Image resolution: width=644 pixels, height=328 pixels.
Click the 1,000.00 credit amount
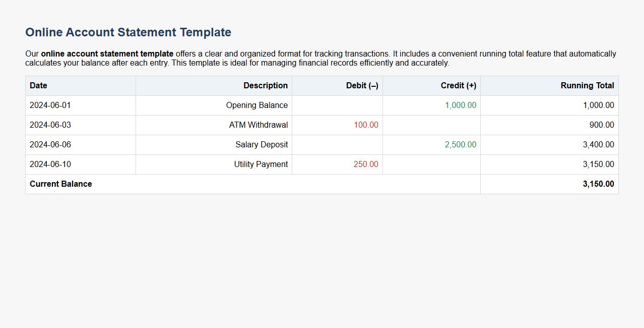(460, 105)
